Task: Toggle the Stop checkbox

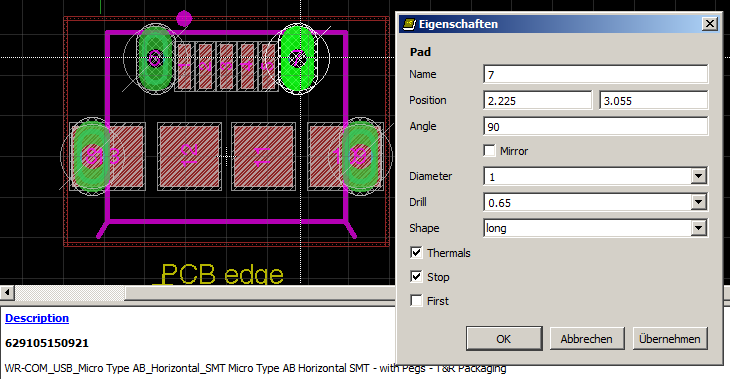Action: (x=416, y=277)
